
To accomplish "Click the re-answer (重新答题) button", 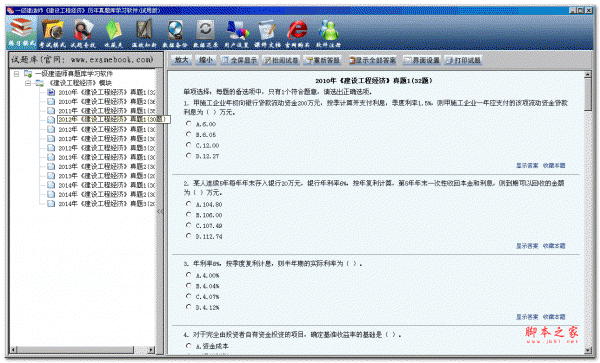I will 323,60.
